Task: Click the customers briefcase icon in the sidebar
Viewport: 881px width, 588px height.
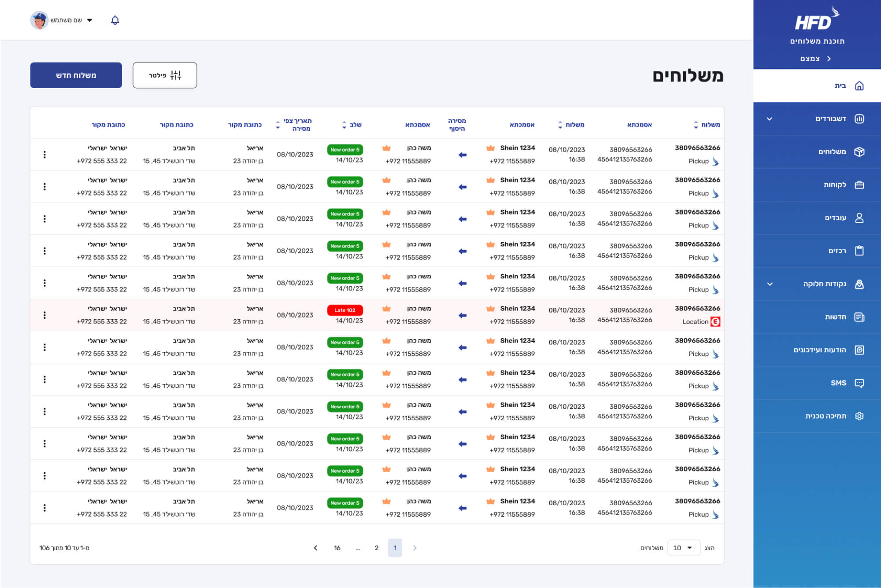Action: [x=859, y=185]
